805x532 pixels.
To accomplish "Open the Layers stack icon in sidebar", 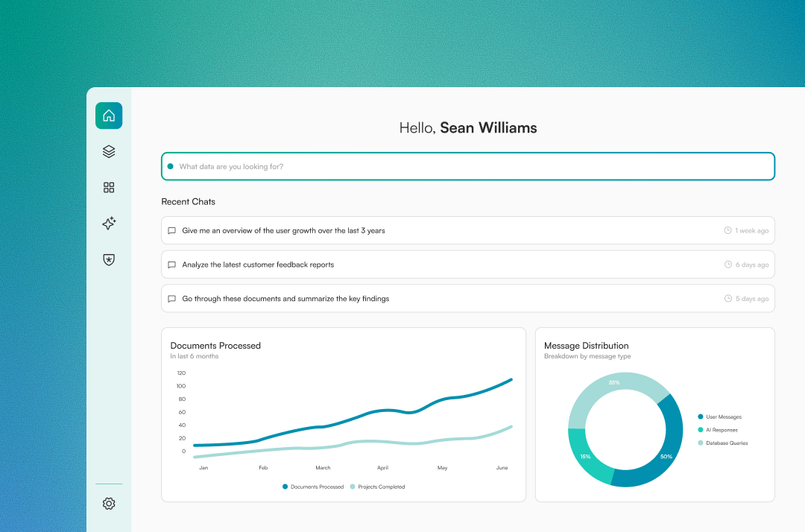I will tap(109, 151).
